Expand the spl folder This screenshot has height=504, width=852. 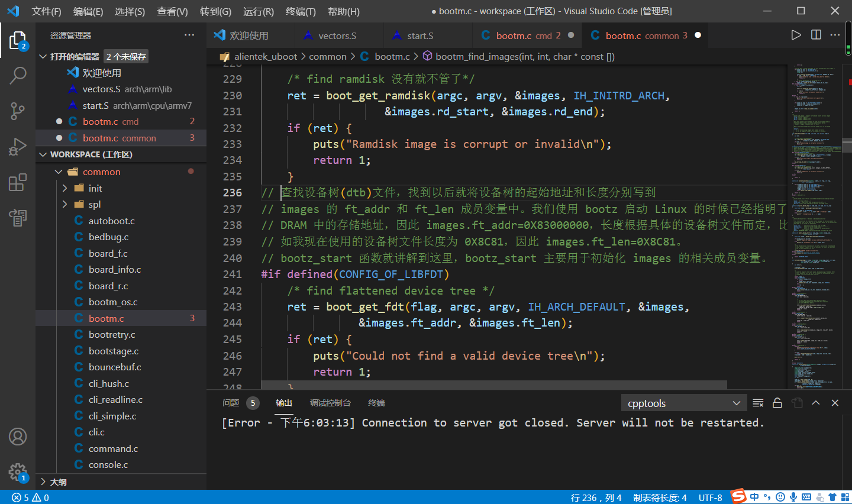coord(64,204)
